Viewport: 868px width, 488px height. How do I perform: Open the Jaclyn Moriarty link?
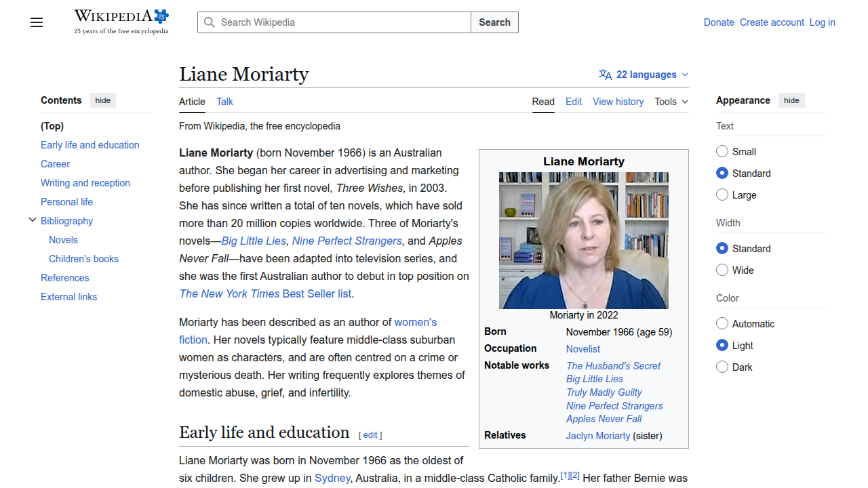point(598,436)
